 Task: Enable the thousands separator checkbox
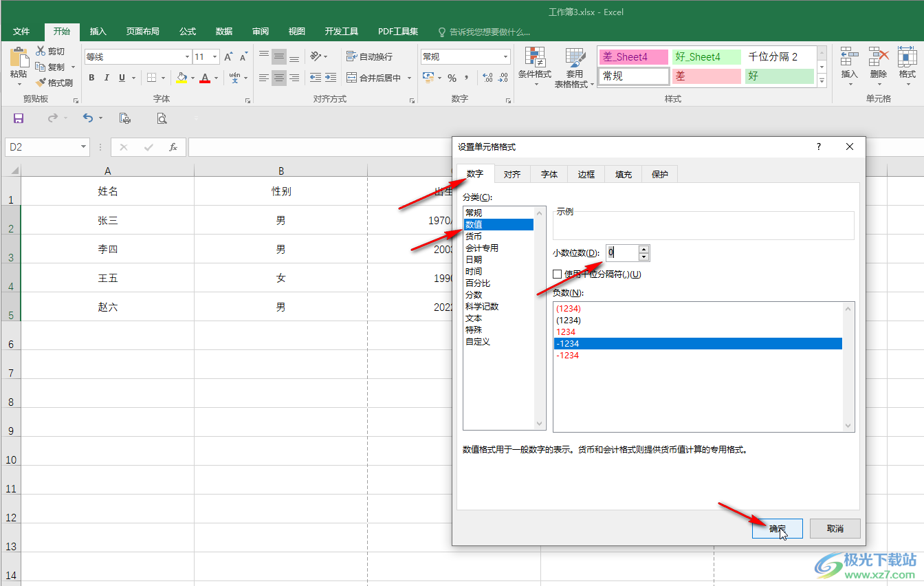[x=558, y=274]
